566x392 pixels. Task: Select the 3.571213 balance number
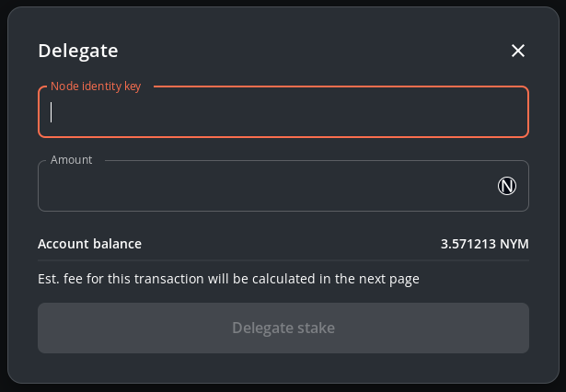pyautogui.click(x=469, y=244)
